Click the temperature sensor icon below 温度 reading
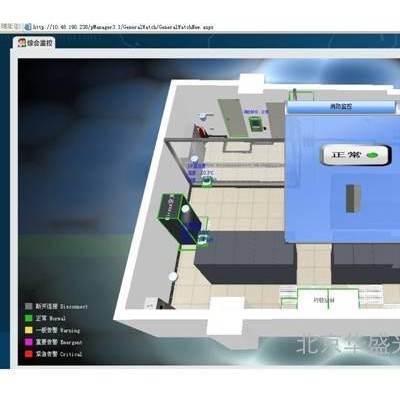The image size is (400, 400). point(207,182)
